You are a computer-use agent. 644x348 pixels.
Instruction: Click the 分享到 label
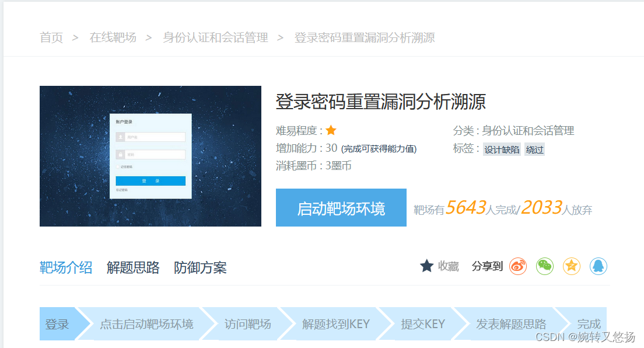(x=487, y=267)
